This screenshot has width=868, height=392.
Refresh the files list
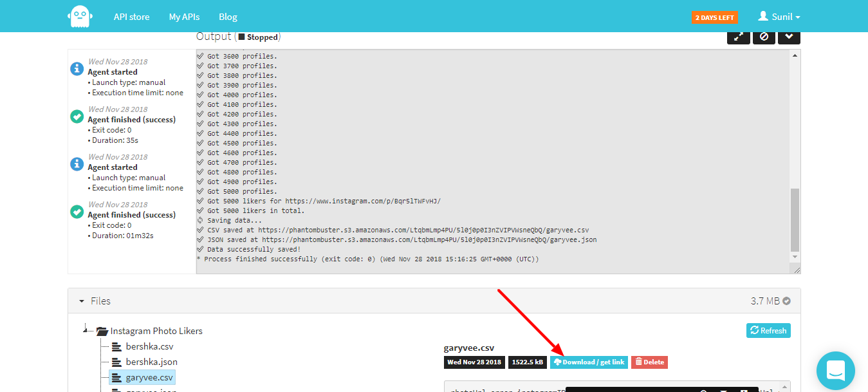pyautogui.click(x=768, y=330)
